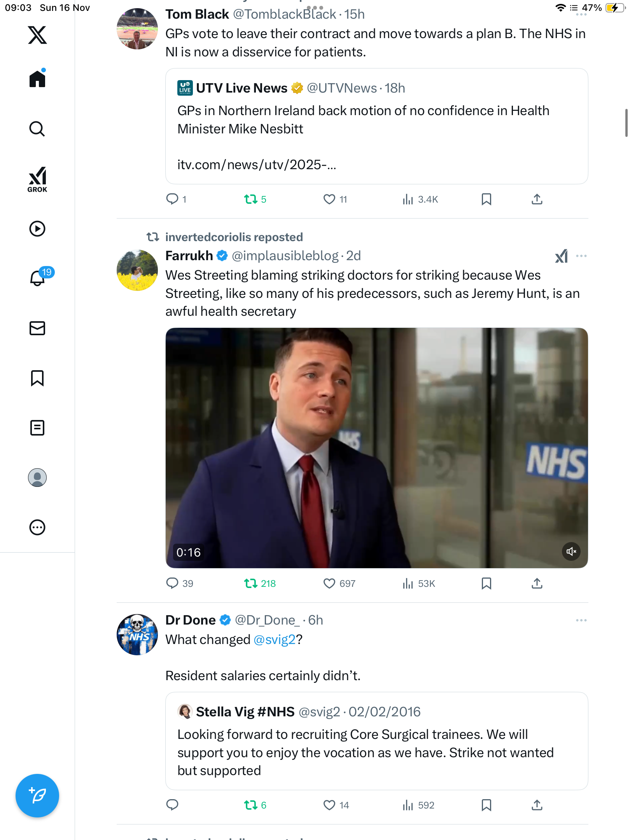Viewport: 630px width, 840px height.
Task: Like Farrukh's post with 697 likes
Action: (329, 583)
